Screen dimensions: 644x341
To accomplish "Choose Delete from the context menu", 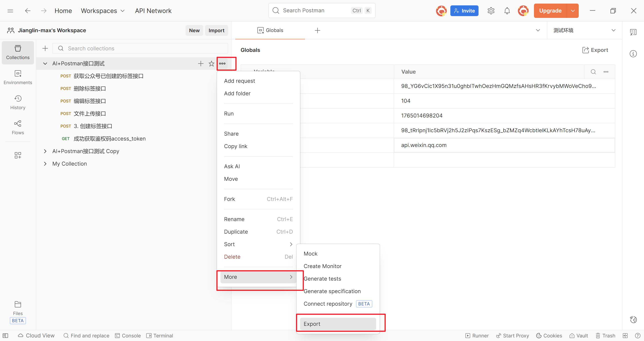I will pos(258,257).
